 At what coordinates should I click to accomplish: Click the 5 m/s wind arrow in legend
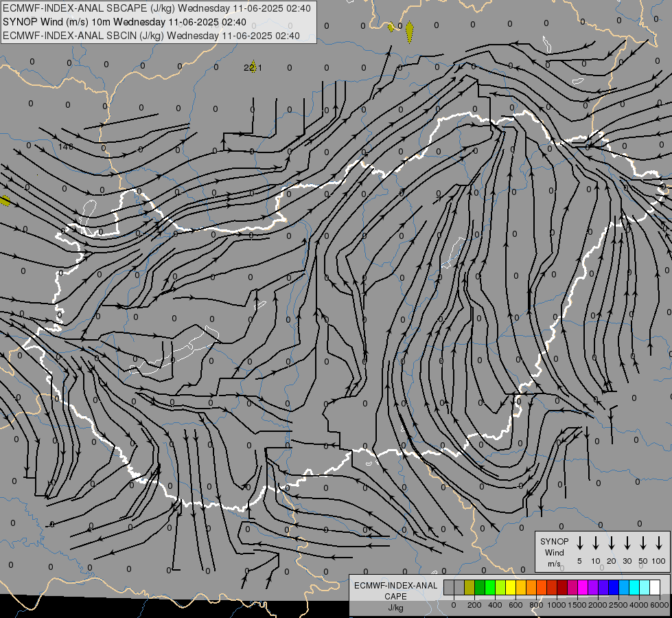click(579, 542)
